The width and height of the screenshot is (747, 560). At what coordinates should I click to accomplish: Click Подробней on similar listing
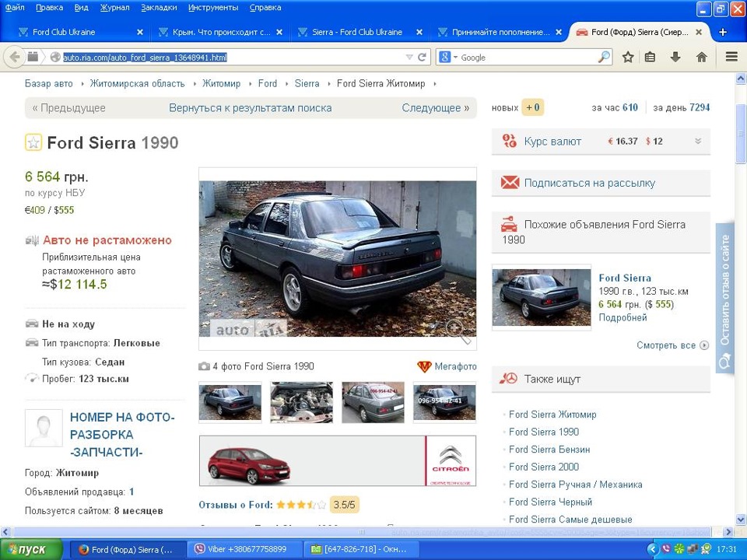coord(622,317)
